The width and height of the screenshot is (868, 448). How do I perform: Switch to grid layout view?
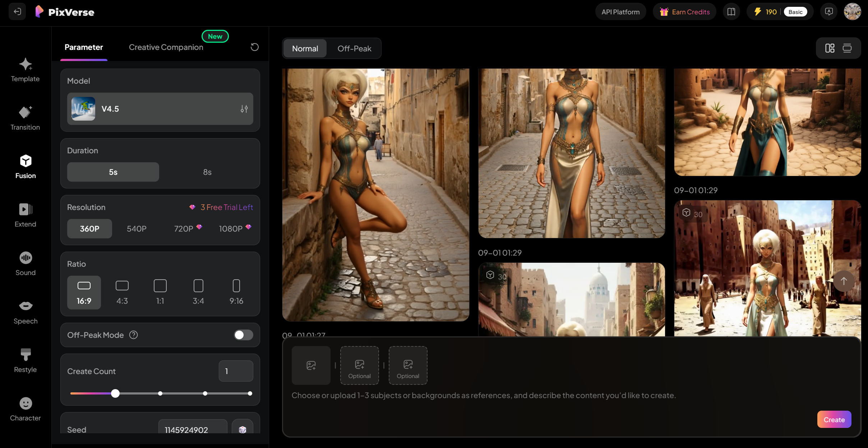[830, 48]
